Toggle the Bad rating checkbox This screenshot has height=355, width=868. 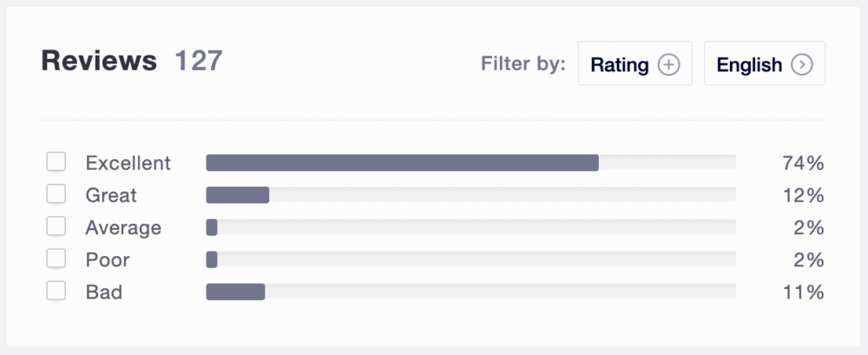click(x=56, y=291)
